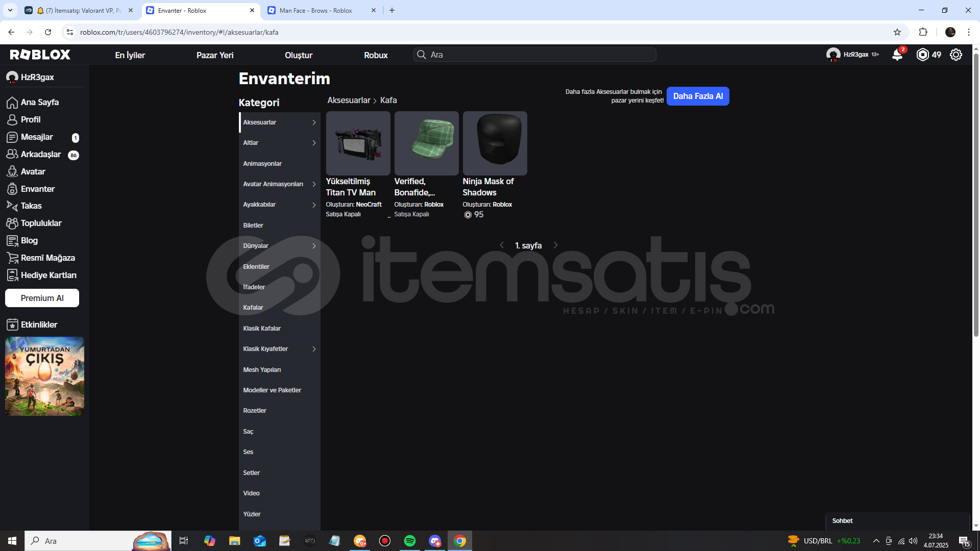Open a new browser tab
This screenshot has width=980, height=551.
tap(392, 10)
